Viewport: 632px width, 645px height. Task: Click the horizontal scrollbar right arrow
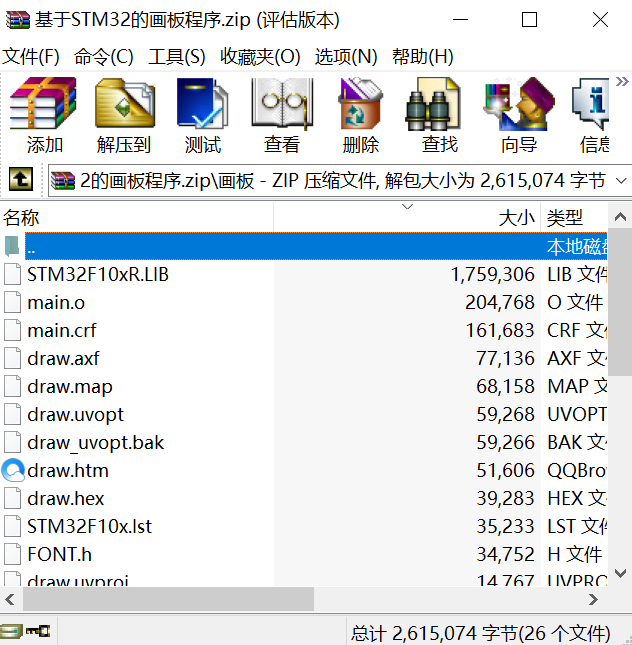(593, 599)
